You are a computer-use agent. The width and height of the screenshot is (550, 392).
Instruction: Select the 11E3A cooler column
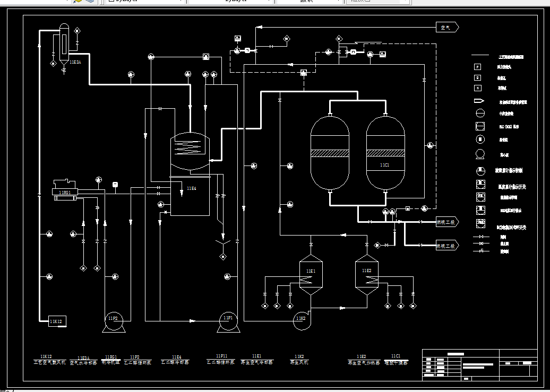64,45
